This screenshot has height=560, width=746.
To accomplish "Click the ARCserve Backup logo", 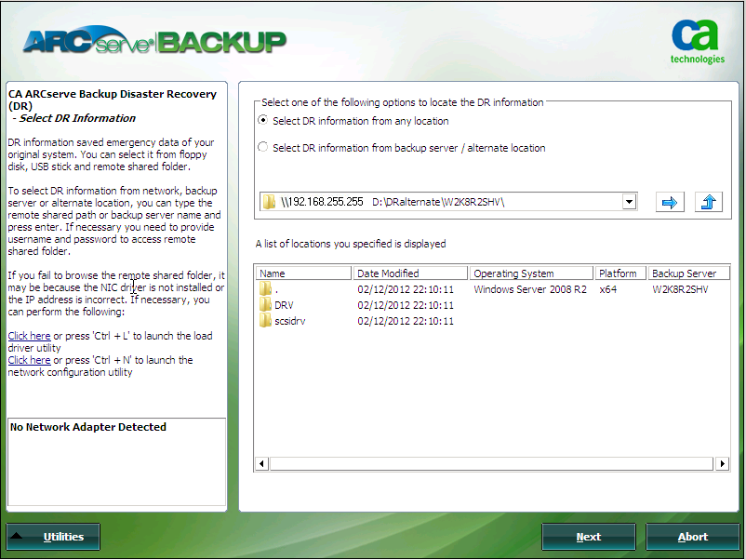I will 154,40.
